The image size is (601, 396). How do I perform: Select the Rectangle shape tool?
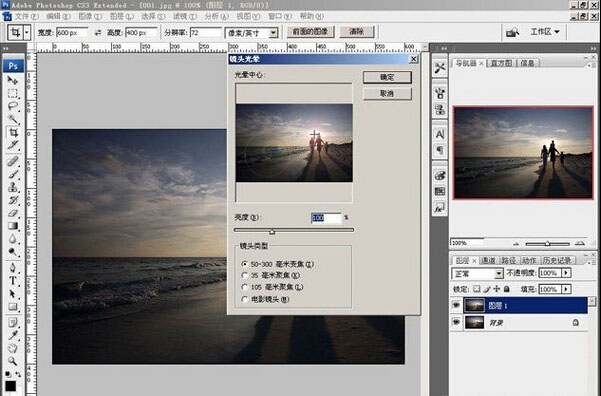[x=13, y=307]
